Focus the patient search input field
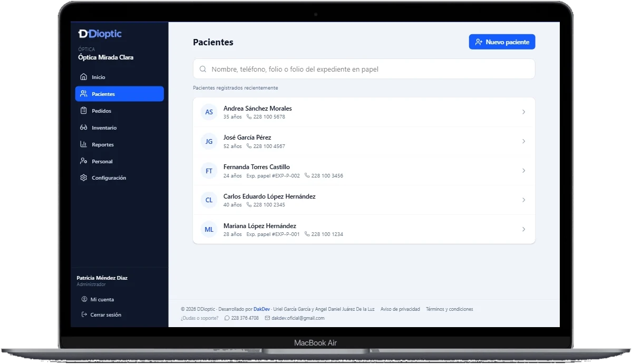Screen dimensions: 632x364 coord(364,69)
